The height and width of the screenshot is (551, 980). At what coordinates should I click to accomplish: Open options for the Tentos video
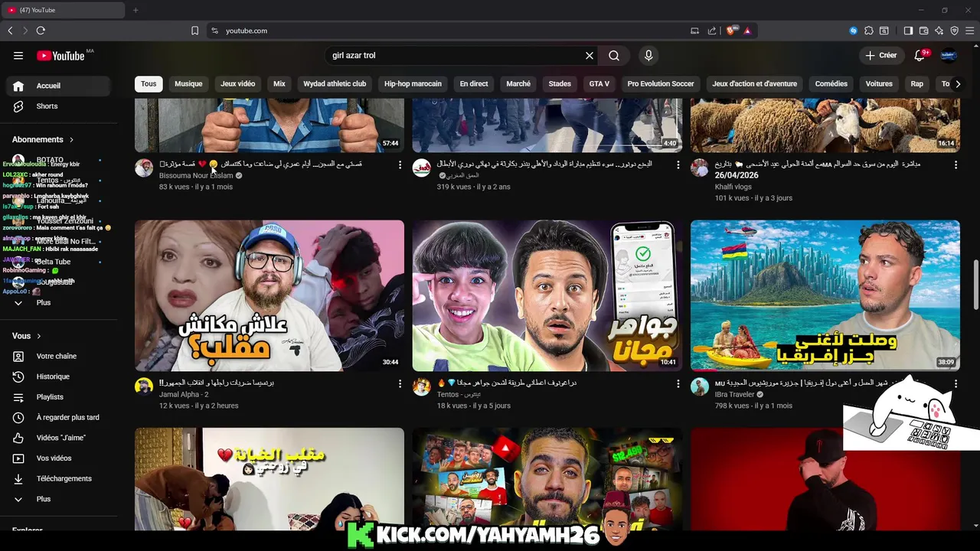[x=678, y=383]
